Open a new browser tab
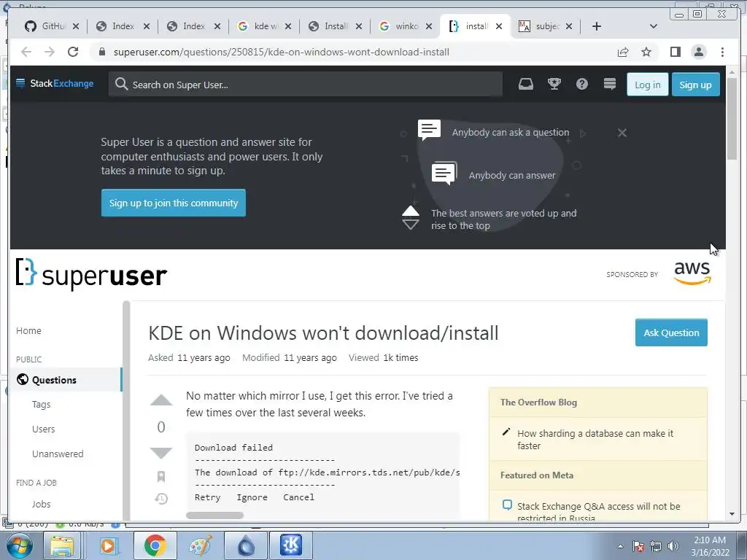The image size is (747, 560). [597, 26]
